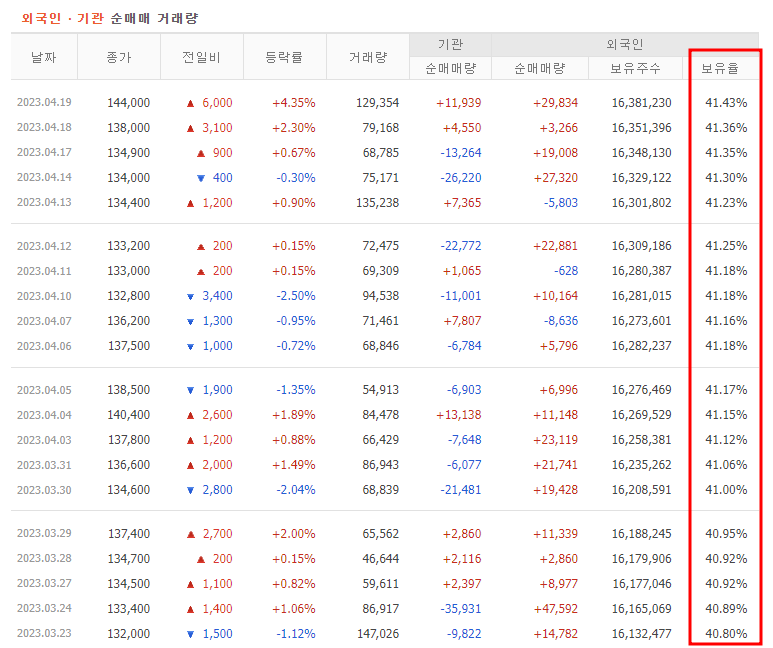The image size is (773, 648).
Task: Click the 등락률 column header
Action: click(x=284, y=57)
